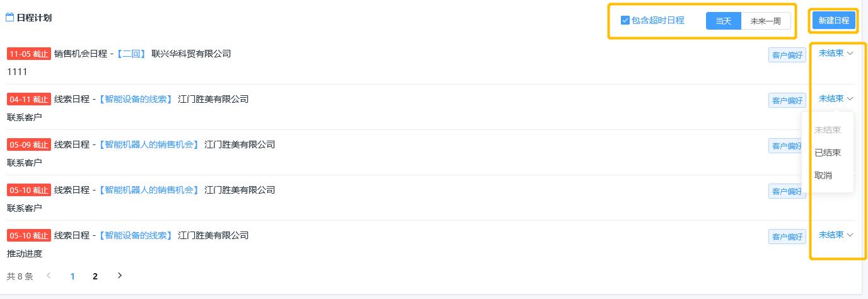Open the 【二回】 sales opportunity link
868x299 pixels.
(x=132, y=54)
